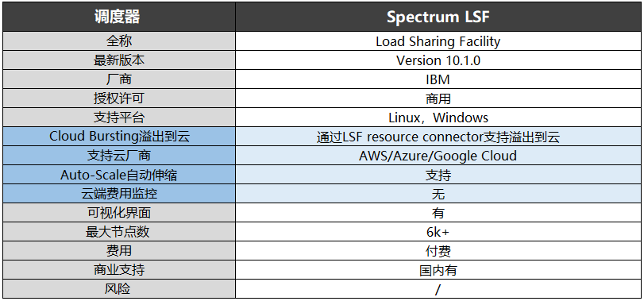This screenshot has width=644, height=301.
Task: Click the Cloud Bursting溢出到云 label cell
Action: point(119,137)
